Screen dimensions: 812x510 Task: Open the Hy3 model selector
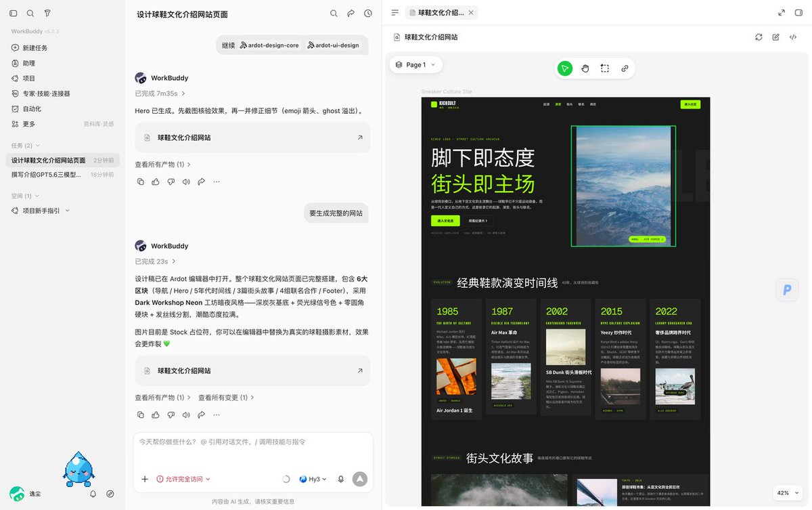(313, 479)
